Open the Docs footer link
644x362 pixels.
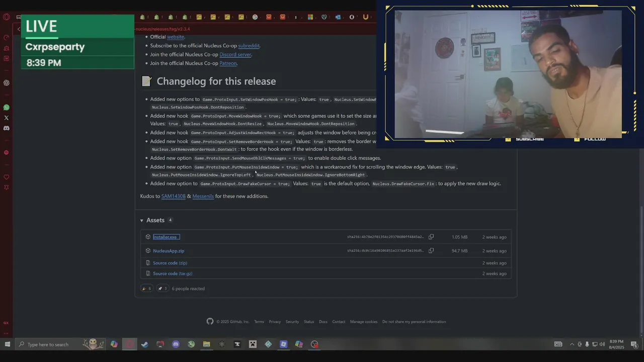tap(323, 322)
